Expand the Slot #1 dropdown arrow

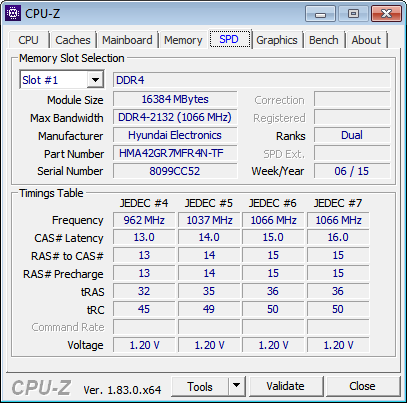pos(95,80)
